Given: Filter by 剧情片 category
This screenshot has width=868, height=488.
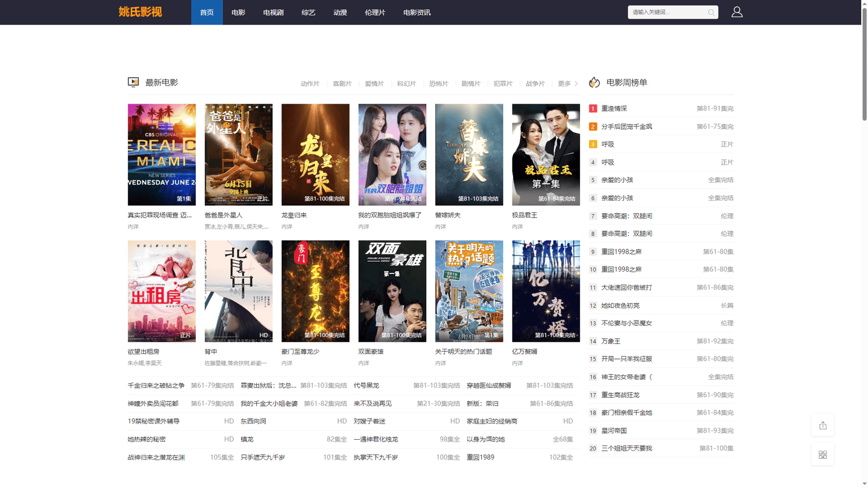Looking at the screenshot, I should 471,84.
